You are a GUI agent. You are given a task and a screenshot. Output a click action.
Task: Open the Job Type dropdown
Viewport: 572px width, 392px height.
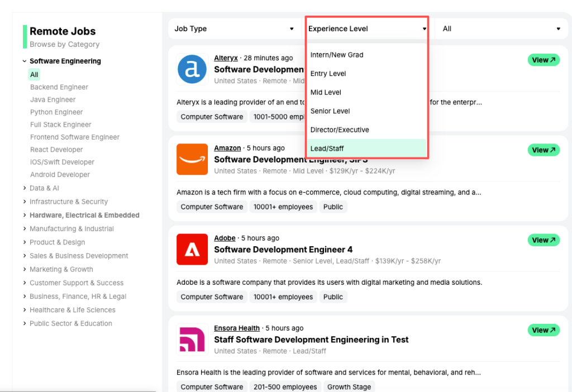pyautogui.click(x=234, y=28)
